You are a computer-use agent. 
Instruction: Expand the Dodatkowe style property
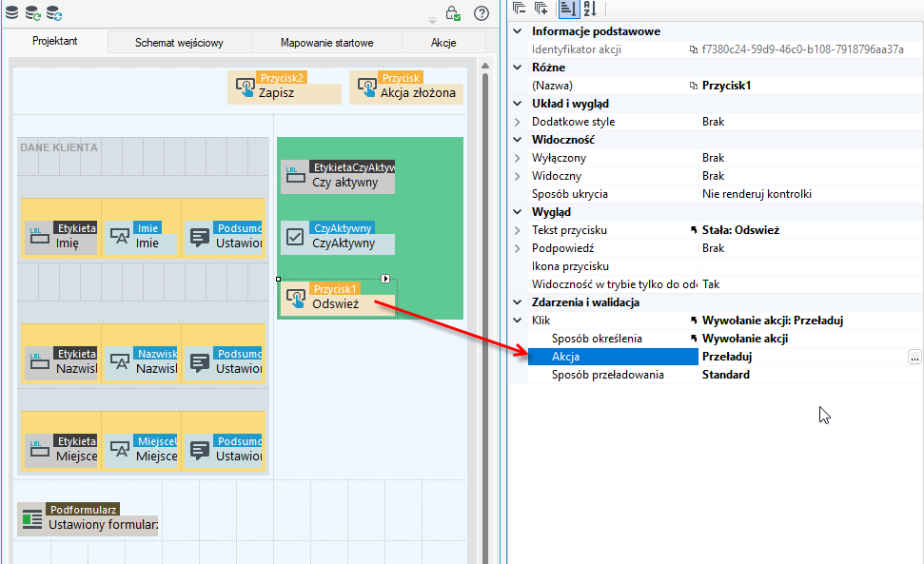[518, 122]
